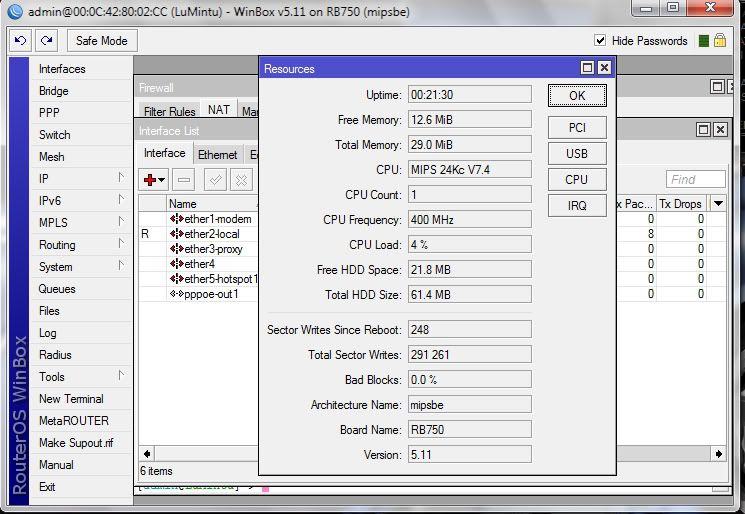Click left arrow of horizontal scrollbar

[x=147, y=454]
